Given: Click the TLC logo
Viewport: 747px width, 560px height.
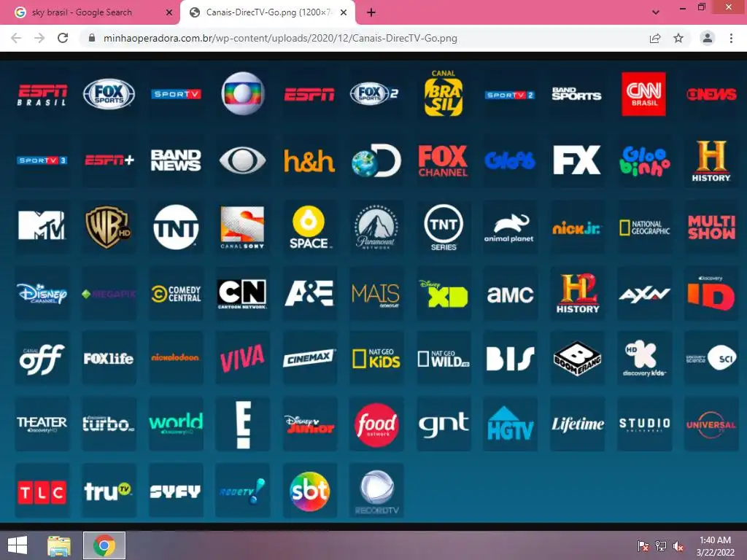Looking at the screenshot, I should click(42, 492).
